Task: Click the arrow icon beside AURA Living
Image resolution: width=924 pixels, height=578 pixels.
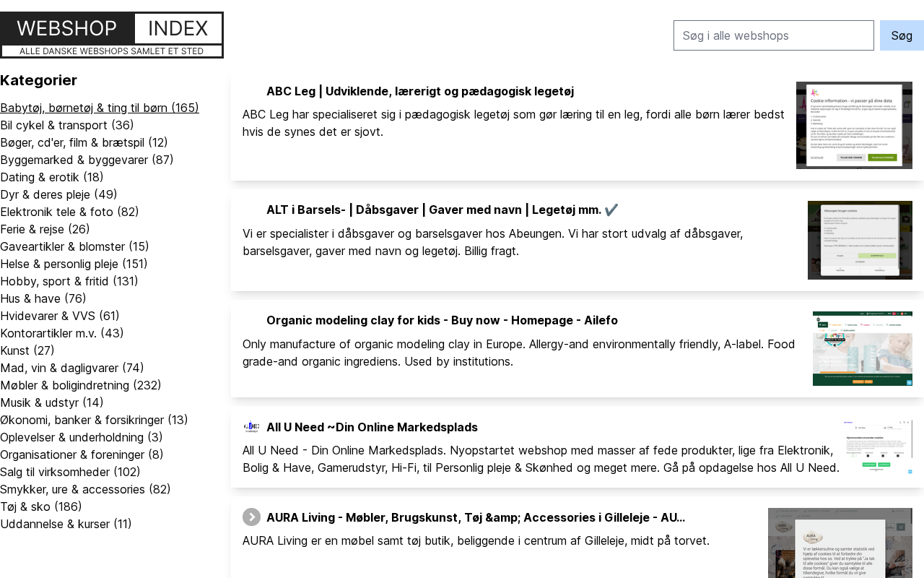Action: [x=251, y=517]
